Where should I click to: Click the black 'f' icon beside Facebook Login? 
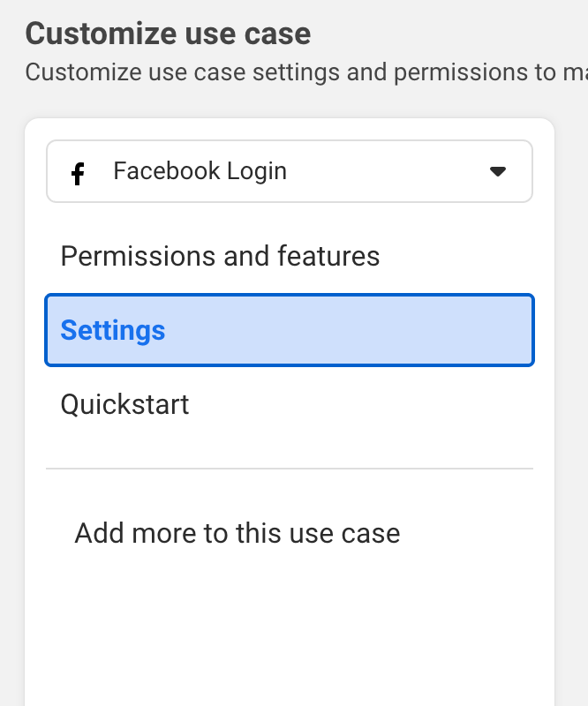[x=78, y=173]
